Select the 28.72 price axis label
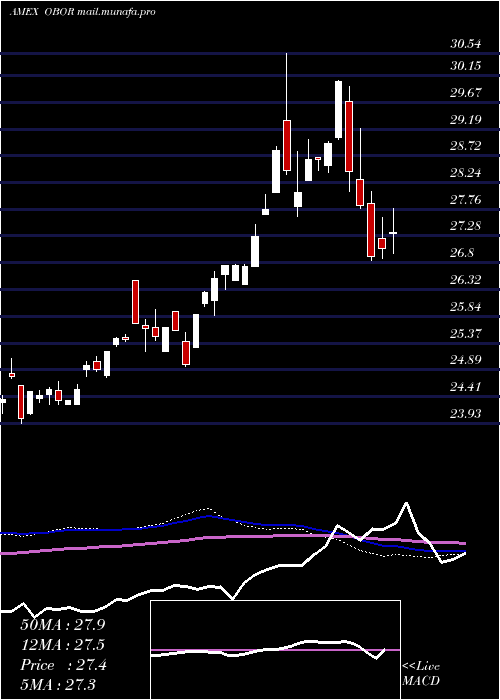This screenshot has height=700, width=500. click(466, 146)
